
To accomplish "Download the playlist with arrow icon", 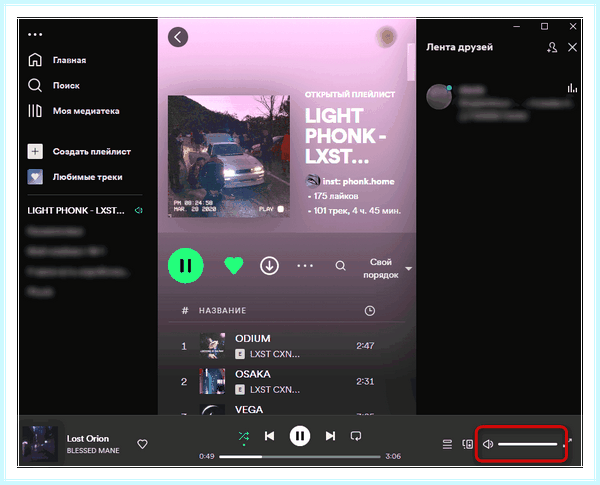I will point(269,266).
